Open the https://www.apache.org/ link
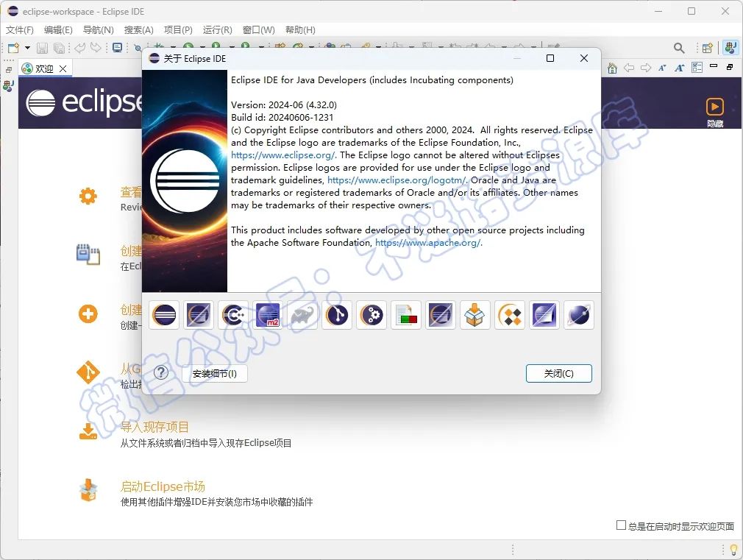The width and height of the screenshot is (743, 560). 428,243
